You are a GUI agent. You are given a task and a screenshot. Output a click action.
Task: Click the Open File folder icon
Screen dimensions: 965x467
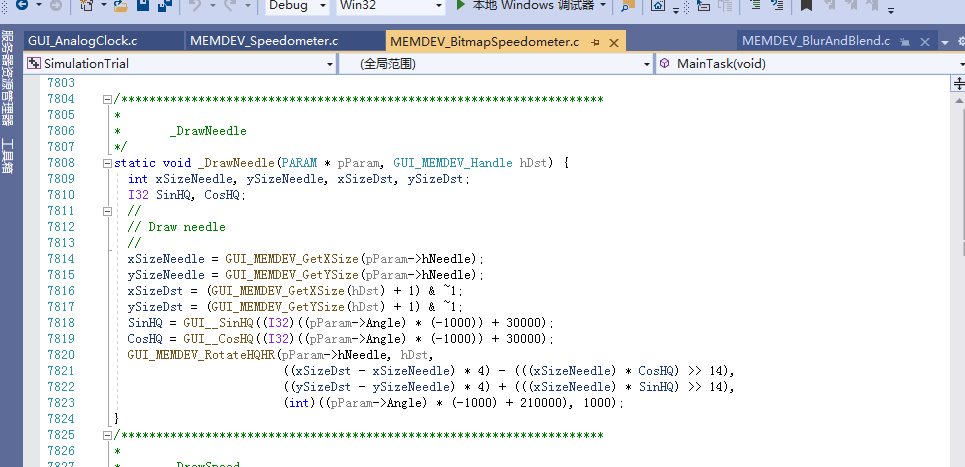[120, 6]
